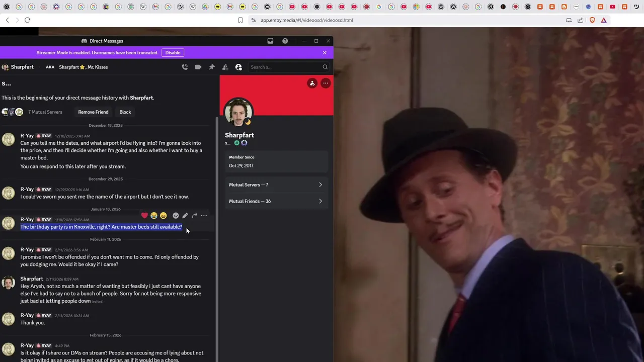Open the Discord inbox icon
The height and width of the screenshot is (362, 644).
(270, 41)
